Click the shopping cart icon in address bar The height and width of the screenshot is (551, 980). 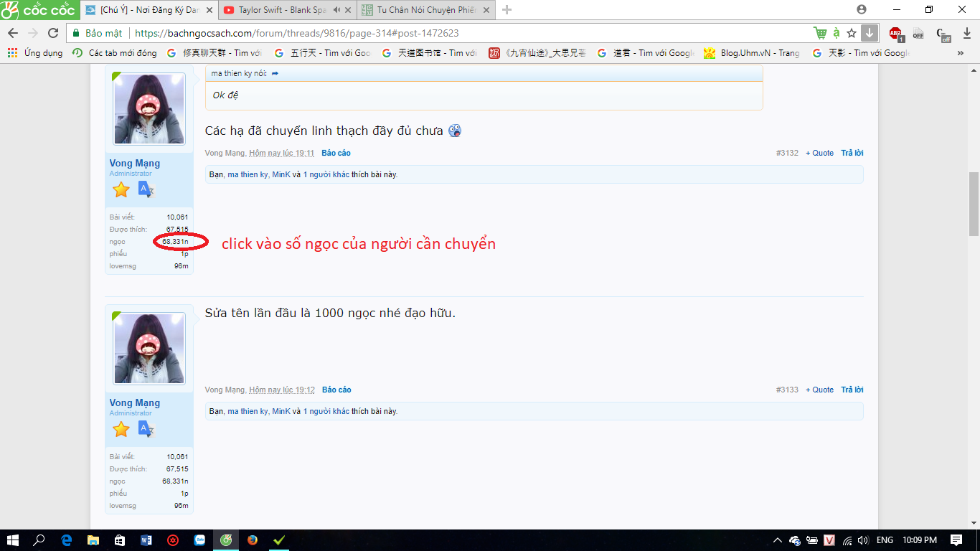coord(819,33)
